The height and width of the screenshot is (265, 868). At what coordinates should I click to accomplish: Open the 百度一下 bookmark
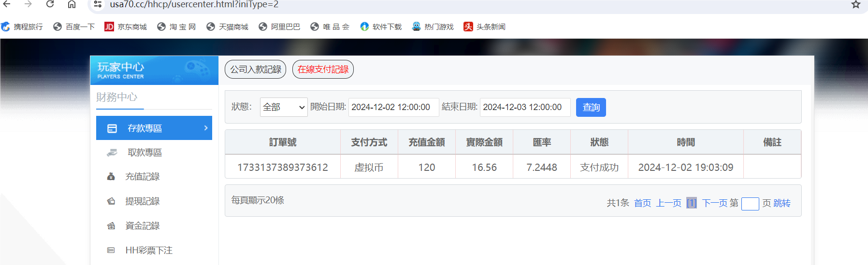pyautogui.click(x=74, y=27)
